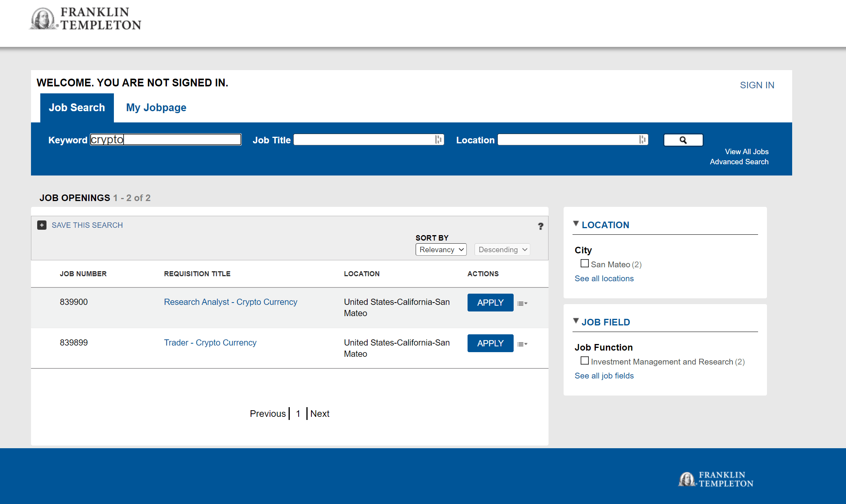Go to the Previous results page
846x504 pixels.
coord(268,414)
